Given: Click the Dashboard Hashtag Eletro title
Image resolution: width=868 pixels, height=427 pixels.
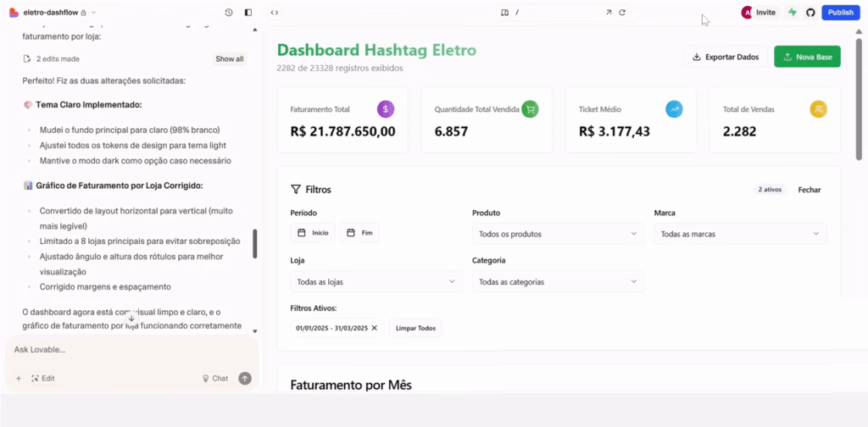Looking at the screenshot, I should click(376, 50).
